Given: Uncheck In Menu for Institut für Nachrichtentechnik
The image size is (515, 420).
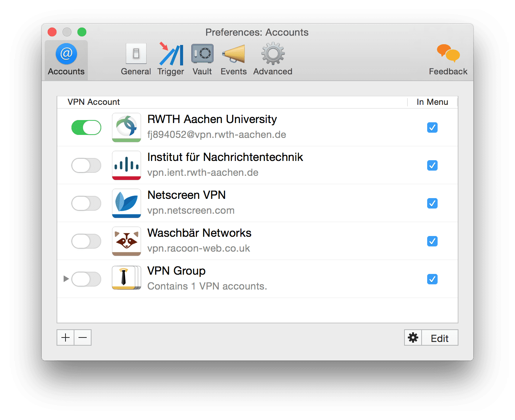Looking at the screenshot, I should pos(432,165).
